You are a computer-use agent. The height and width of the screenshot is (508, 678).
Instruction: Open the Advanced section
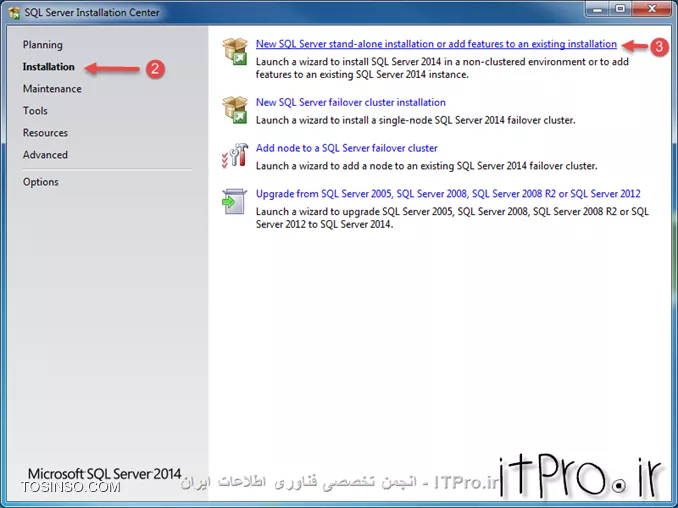45,155
